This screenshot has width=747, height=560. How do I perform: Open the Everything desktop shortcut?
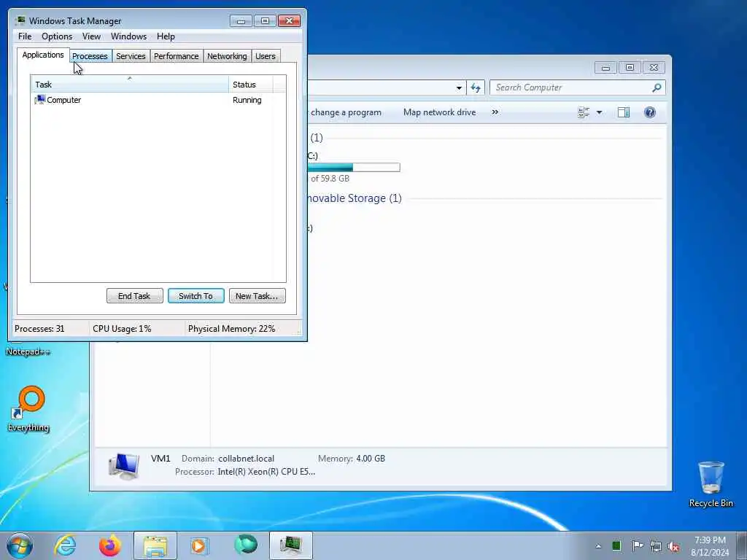28,408
